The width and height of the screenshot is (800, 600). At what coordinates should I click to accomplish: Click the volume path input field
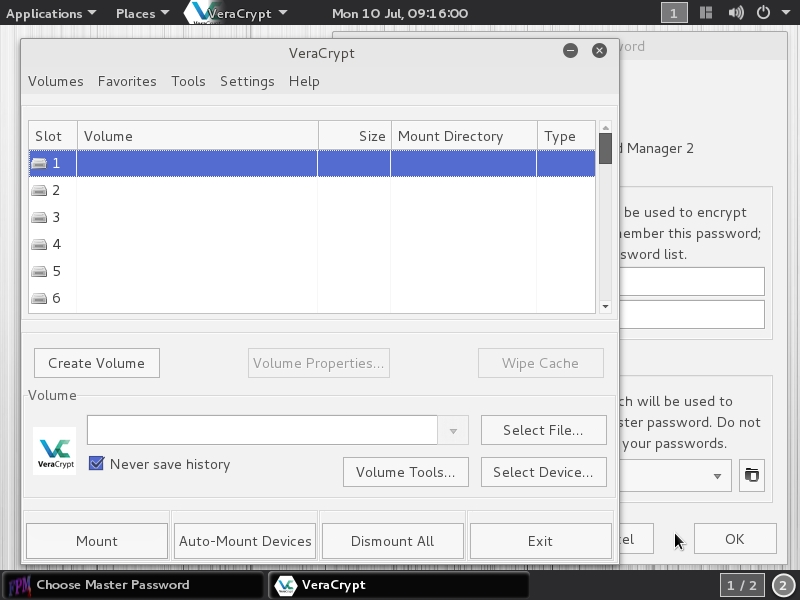(262, 430)
